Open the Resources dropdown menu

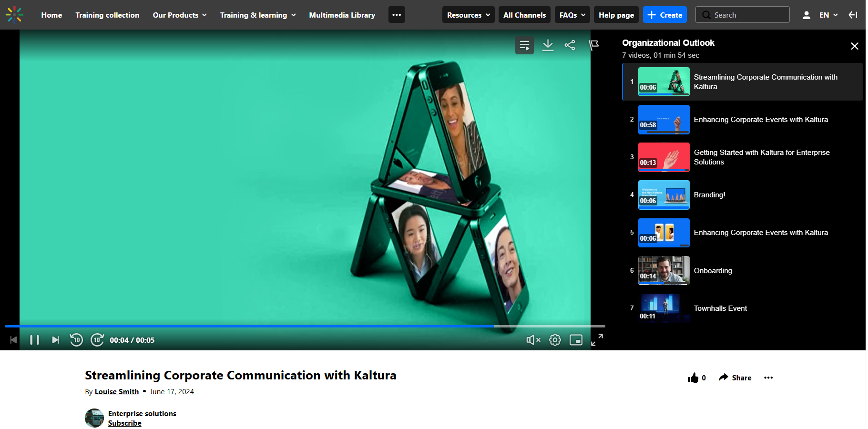click(469, 15)
